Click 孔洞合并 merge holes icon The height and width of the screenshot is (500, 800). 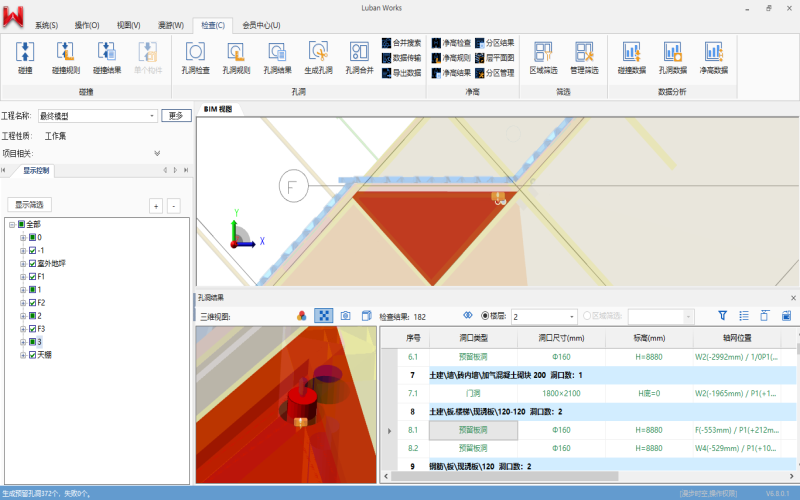pyautogui.click(x=359, y=58)
